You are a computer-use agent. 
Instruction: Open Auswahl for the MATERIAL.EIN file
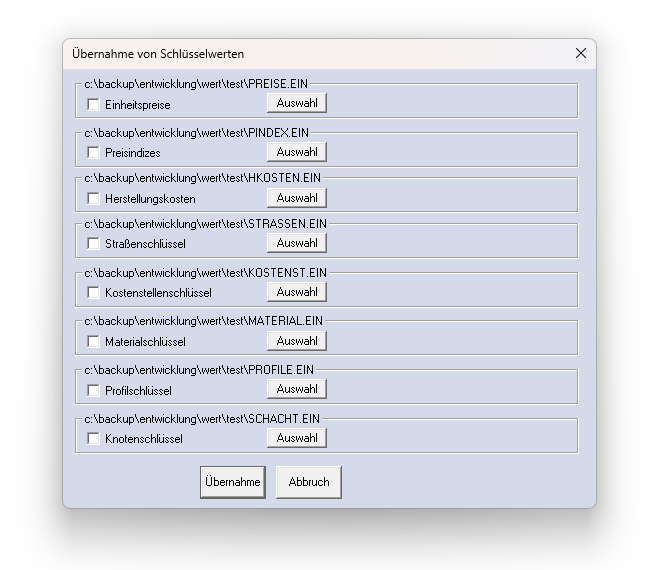[296, 341]
